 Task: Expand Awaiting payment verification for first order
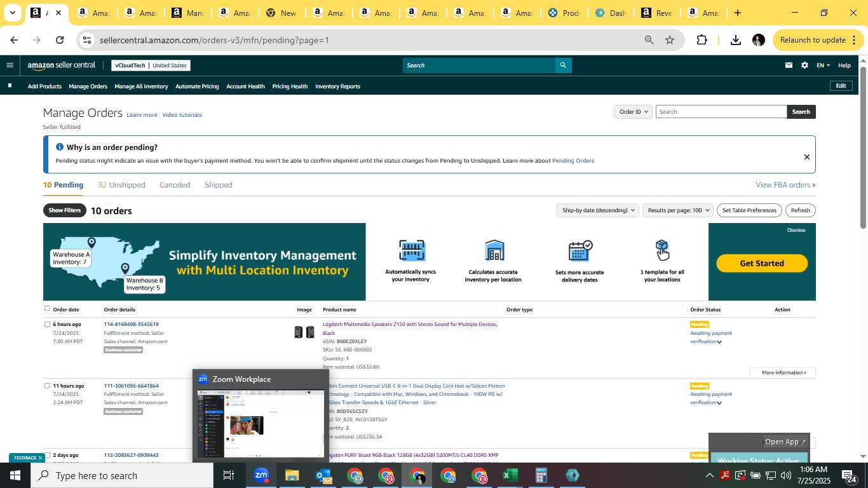click(719, 342)
